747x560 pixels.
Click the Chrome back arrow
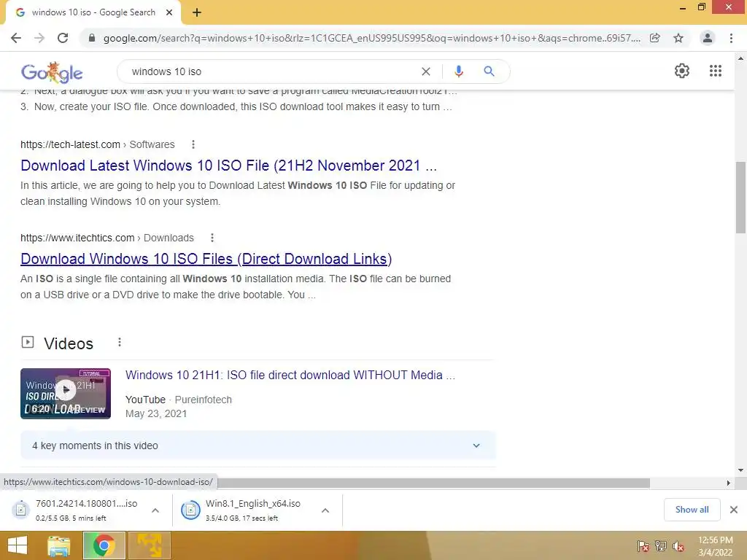coord(16,38)
